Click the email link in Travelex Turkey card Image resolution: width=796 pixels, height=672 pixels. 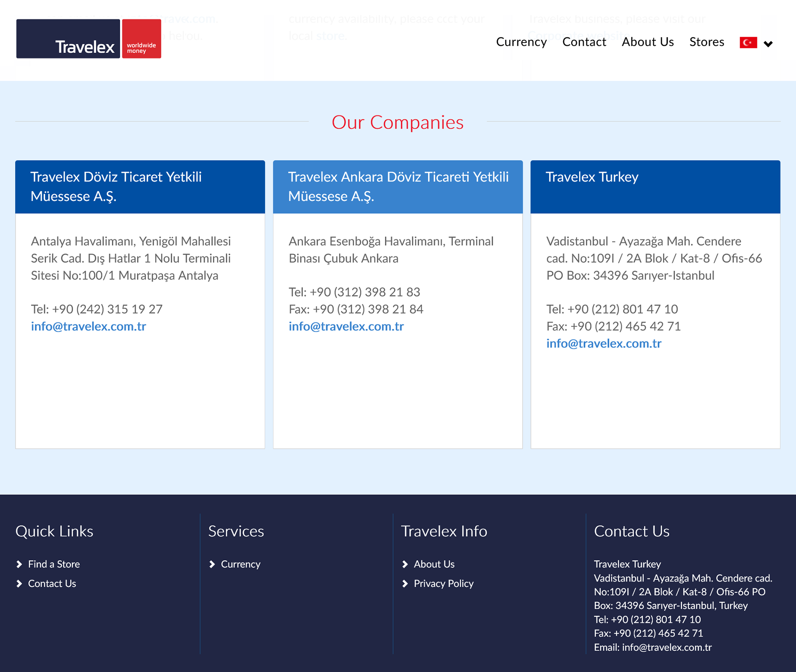tap(604, 343)
